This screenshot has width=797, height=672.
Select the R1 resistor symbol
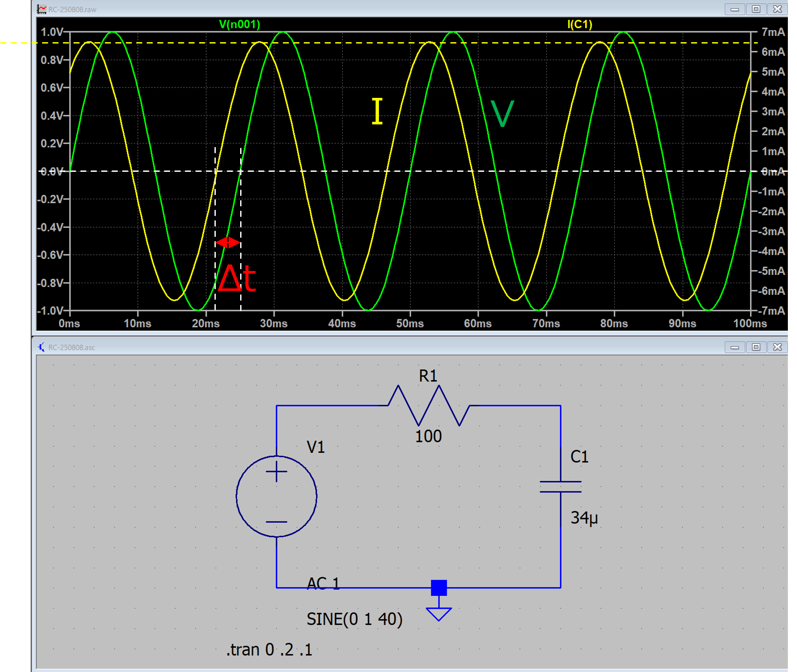tap(429, 405)
